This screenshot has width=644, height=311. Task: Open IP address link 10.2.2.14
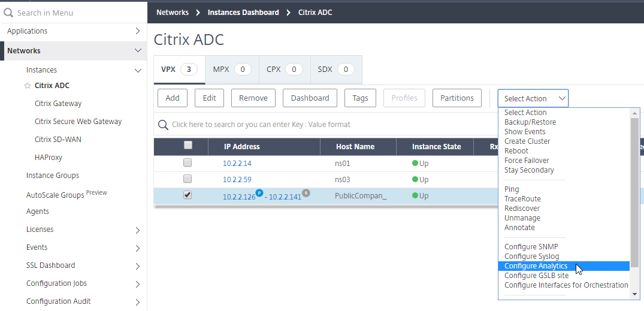click(237, 163)
